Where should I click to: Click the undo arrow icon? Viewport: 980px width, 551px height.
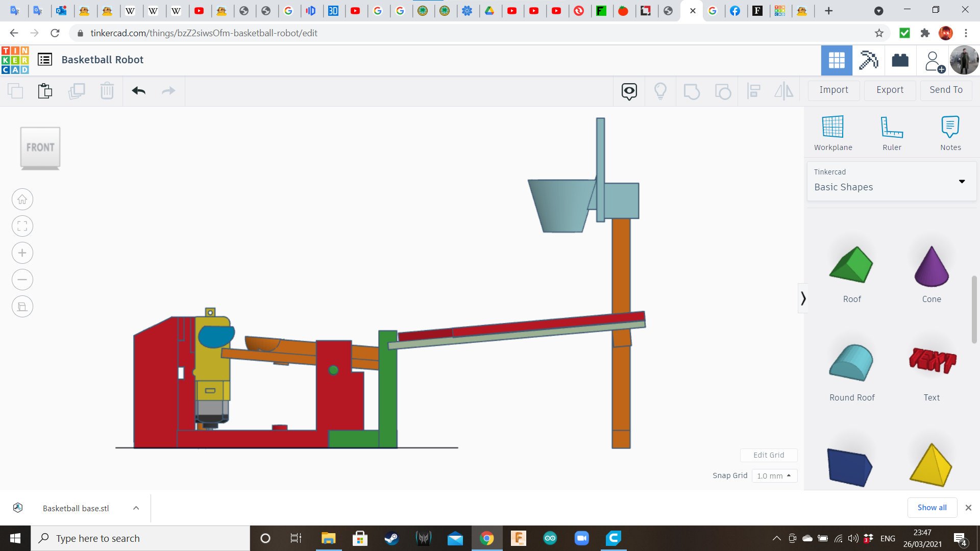(139, 91)
